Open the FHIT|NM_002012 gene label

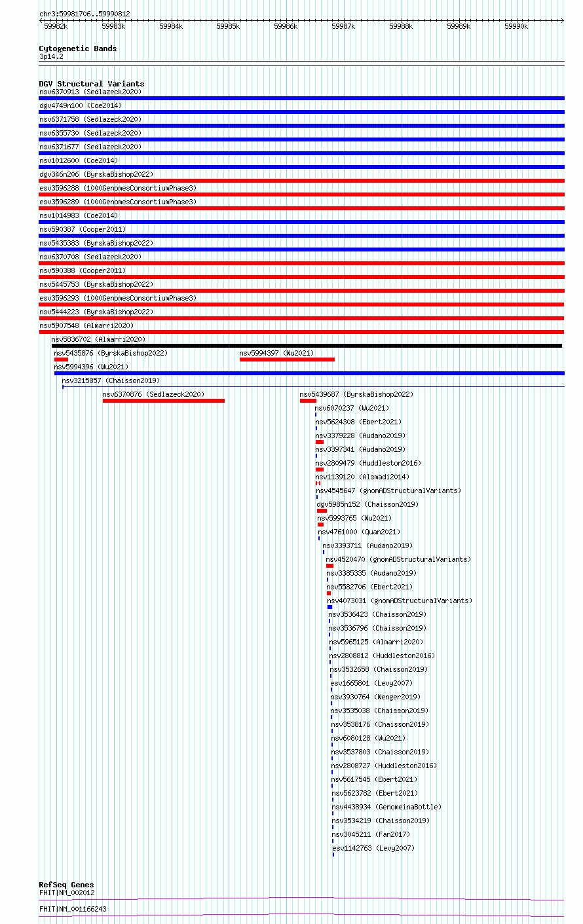point(67,893)
